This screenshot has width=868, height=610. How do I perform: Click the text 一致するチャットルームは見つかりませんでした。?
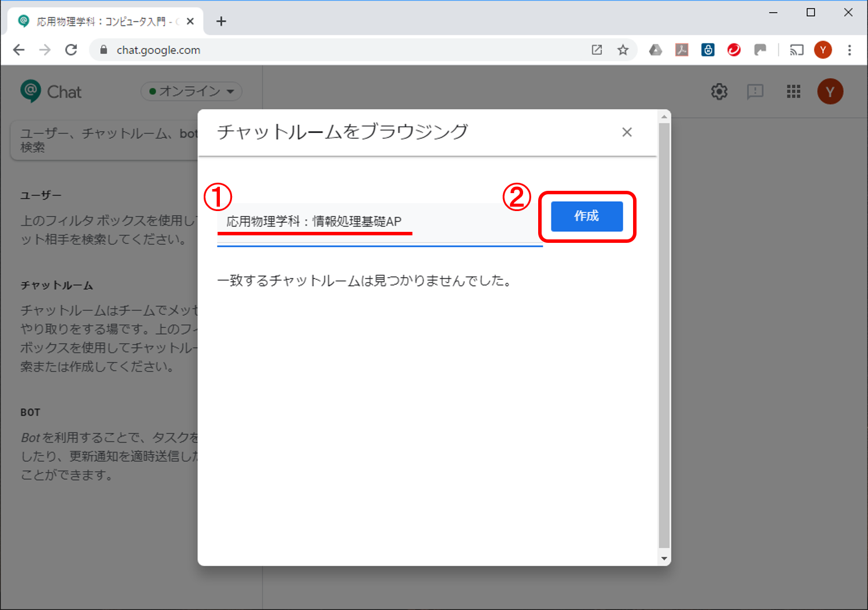tap(365, 281)
